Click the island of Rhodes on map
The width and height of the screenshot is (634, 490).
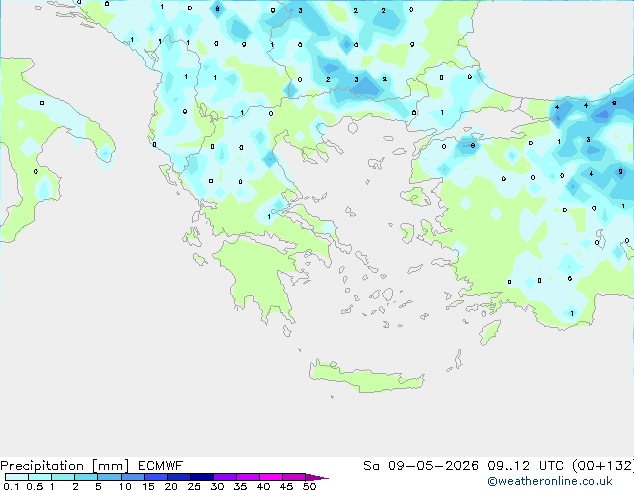pos(490,332)
